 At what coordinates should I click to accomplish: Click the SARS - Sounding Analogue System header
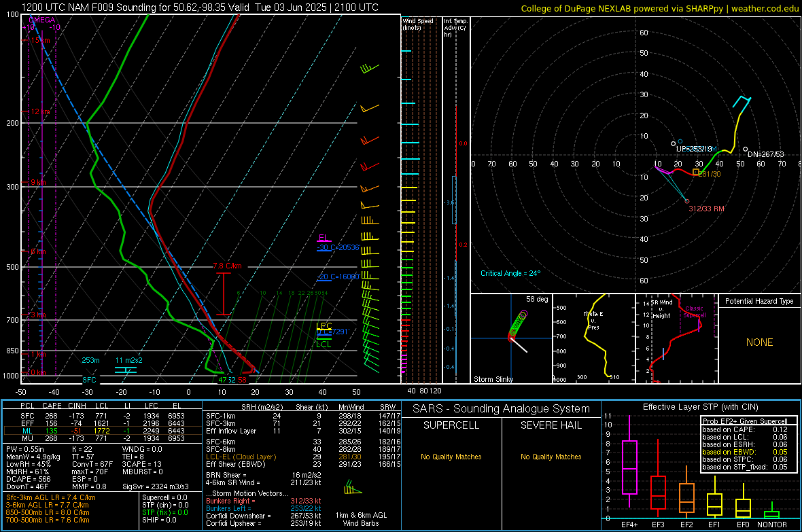pos(502,409)
